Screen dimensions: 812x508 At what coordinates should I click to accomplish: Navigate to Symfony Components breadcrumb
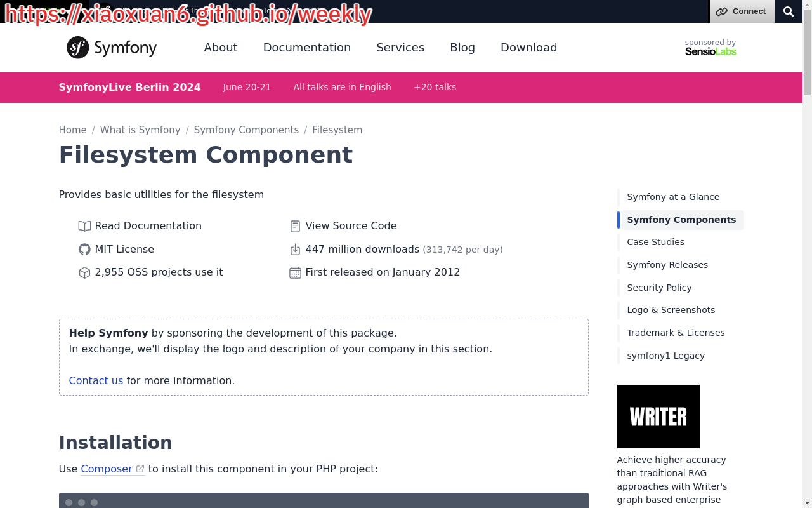pyautogui.click(x=246, y=130)
